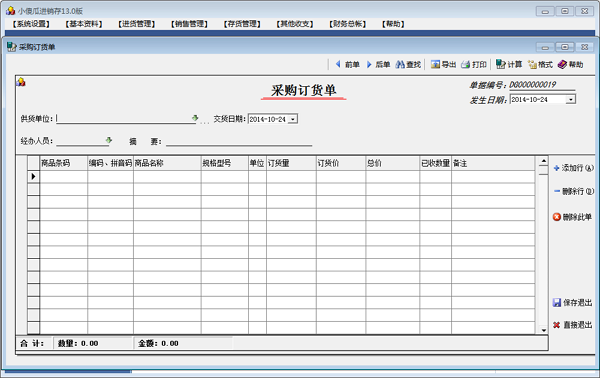Click the 经办人员 handler input field
Image resolution: width=600 pixels, height=378 pixels.
pos(81,141)
